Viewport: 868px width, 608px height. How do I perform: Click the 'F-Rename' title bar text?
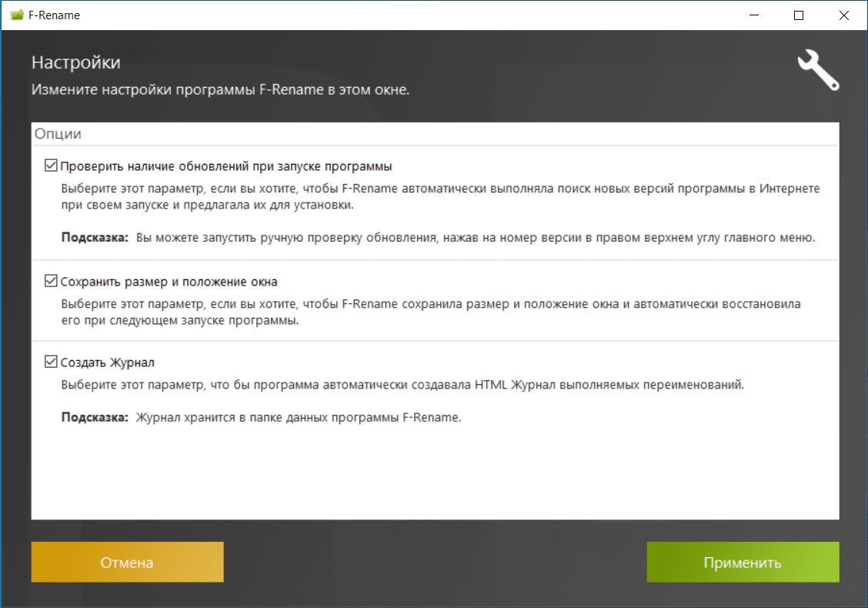coord(54,15)
